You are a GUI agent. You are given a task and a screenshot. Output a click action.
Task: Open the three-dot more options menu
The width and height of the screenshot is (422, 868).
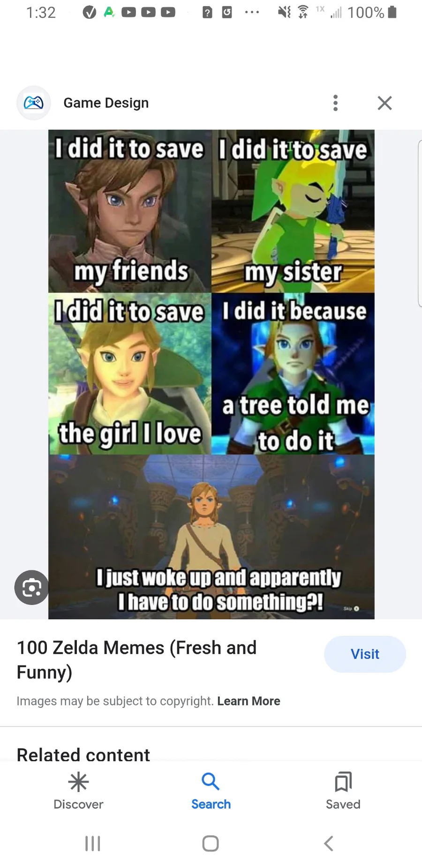click(335, 103)
